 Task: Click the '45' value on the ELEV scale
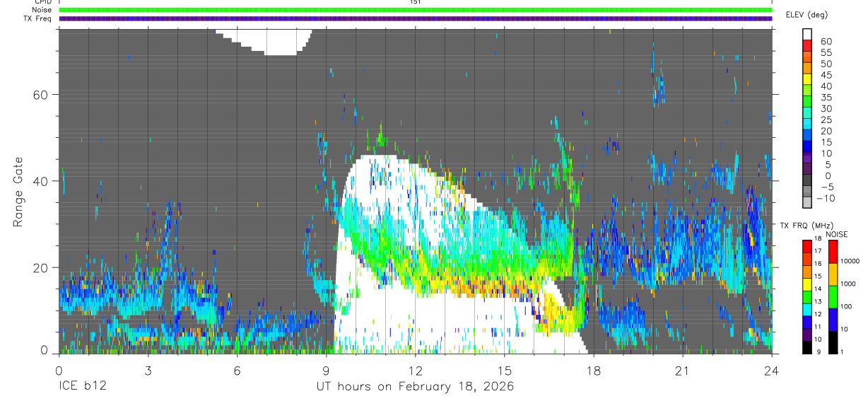[826, 75]
